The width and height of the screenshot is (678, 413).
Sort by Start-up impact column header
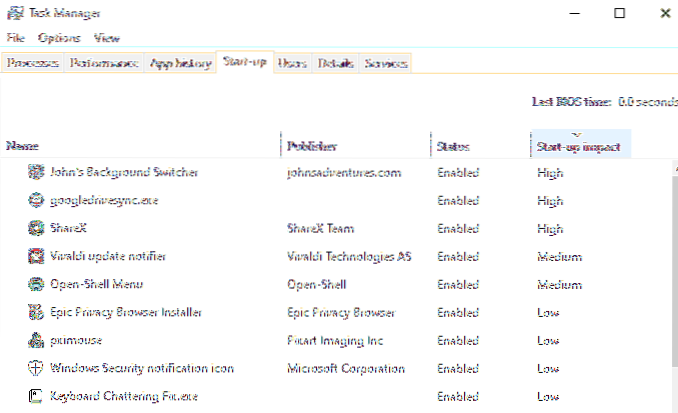[578, 146]
